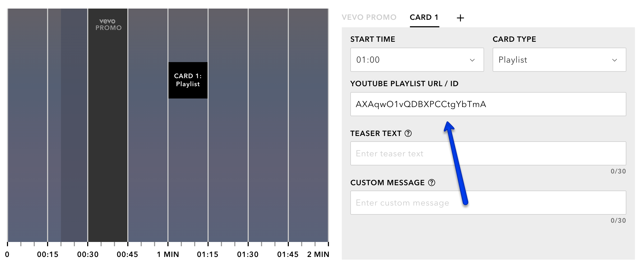Open Custom Message help question mark
The image size is (644, 273).
tap(432, 183)
